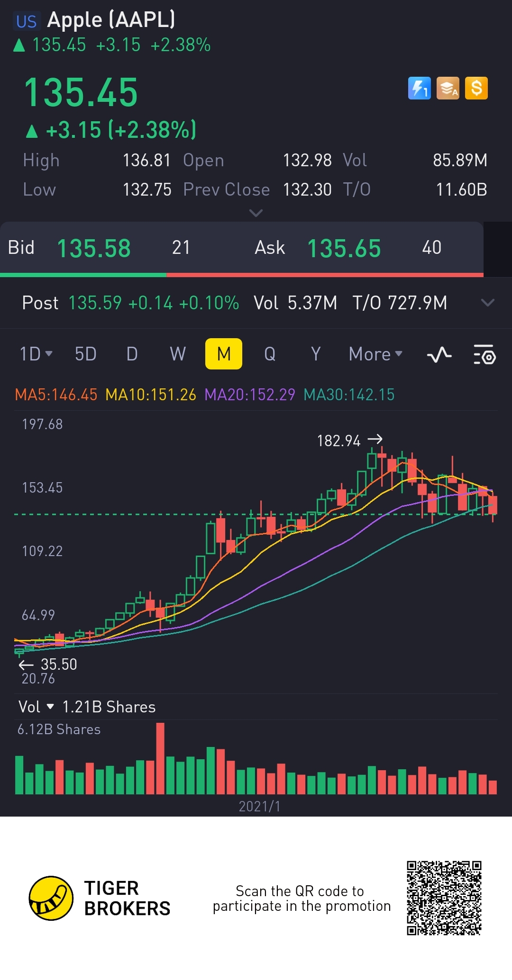Tap the +3.15 (+2.38%) change text
The width and height of the screenshot is (512, 980).
(111, 130)
